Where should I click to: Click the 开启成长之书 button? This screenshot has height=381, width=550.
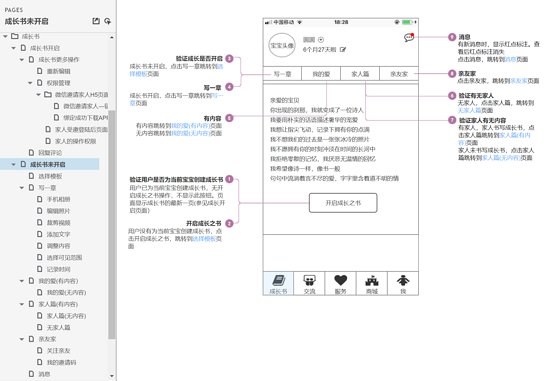343,203
